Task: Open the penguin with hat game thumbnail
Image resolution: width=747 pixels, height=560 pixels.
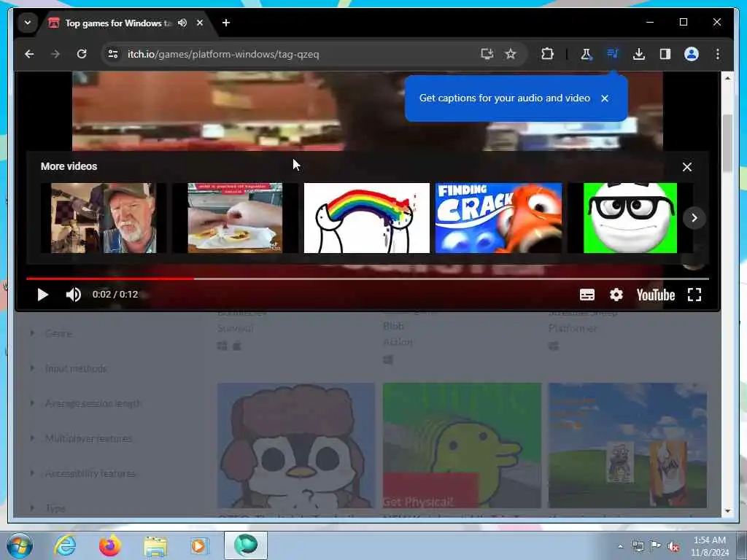Action: pos(296,446)
